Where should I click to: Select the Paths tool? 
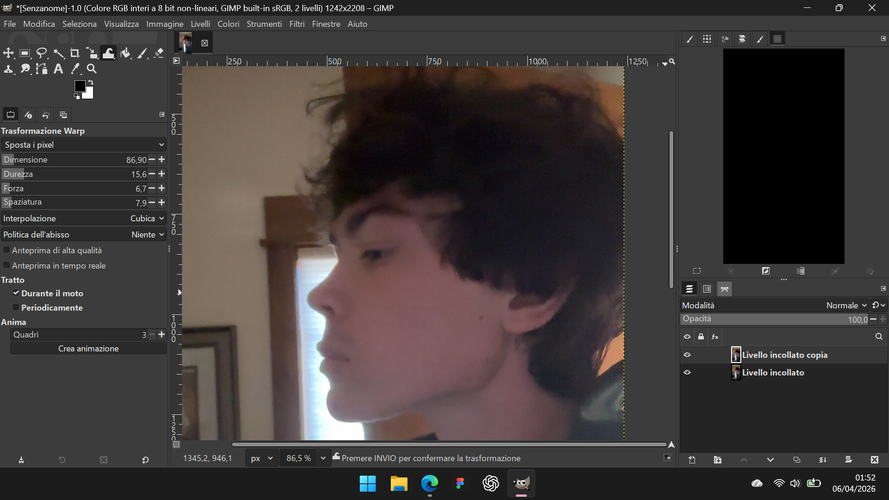click(x=41, y=69)
